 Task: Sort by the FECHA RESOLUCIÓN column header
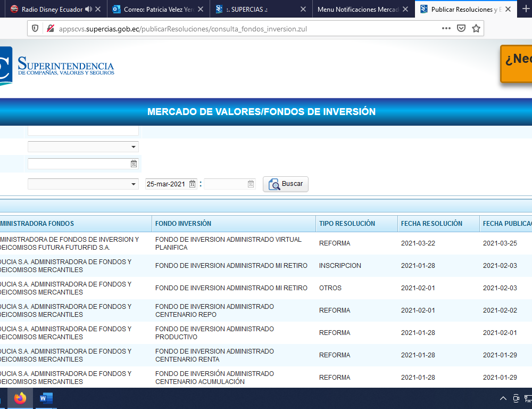tap(431, 224)
